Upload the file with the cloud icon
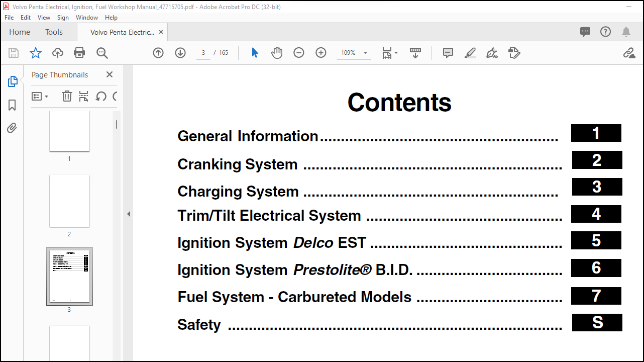Image resolution: width=644 pixels, height=362 pixels. click(x=58, y=53)
